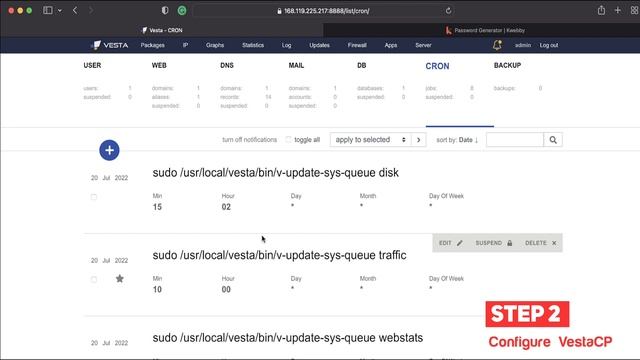Click EDIT on the traffic cron job

point(451,243)
